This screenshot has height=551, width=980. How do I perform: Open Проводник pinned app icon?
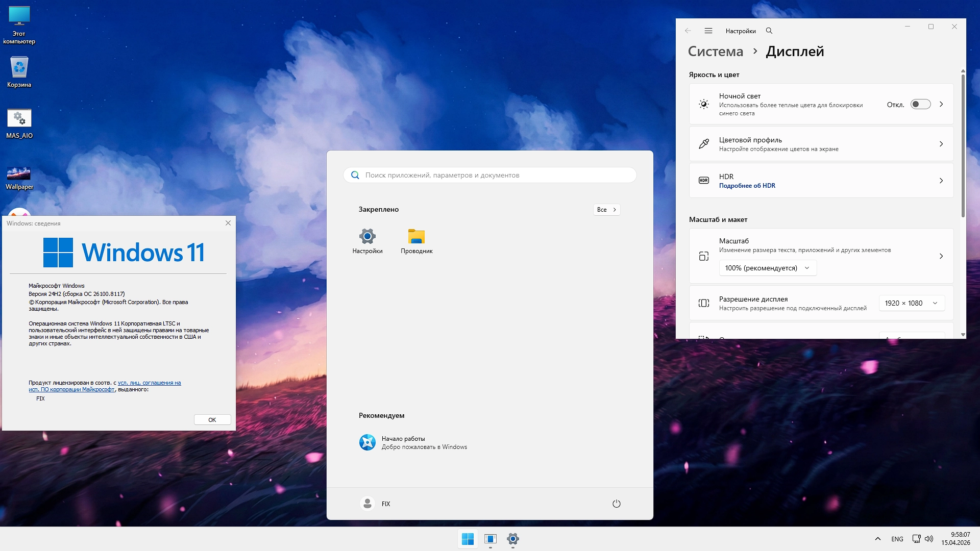(416, 240)
